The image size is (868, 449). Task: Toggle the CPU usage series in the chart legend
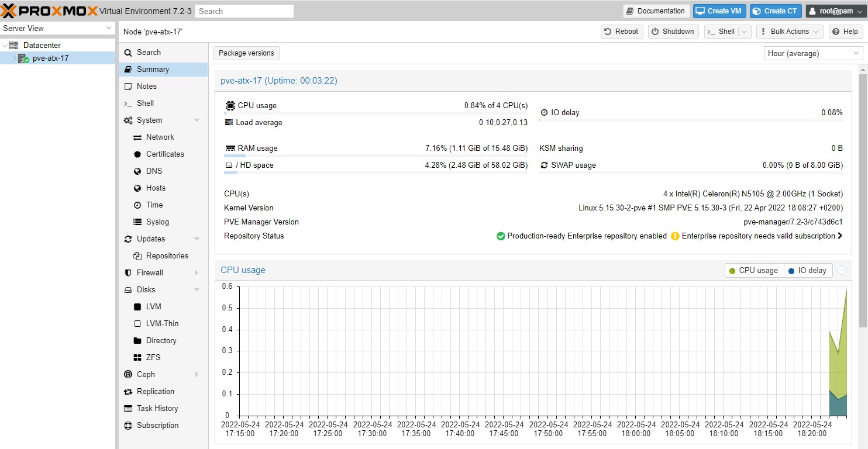[754, 270]
